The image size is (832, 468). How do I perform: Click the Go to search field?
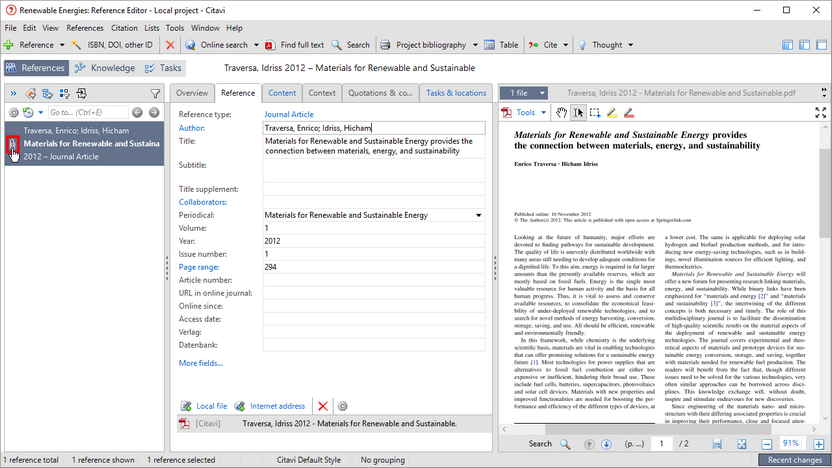pos(88,112)
